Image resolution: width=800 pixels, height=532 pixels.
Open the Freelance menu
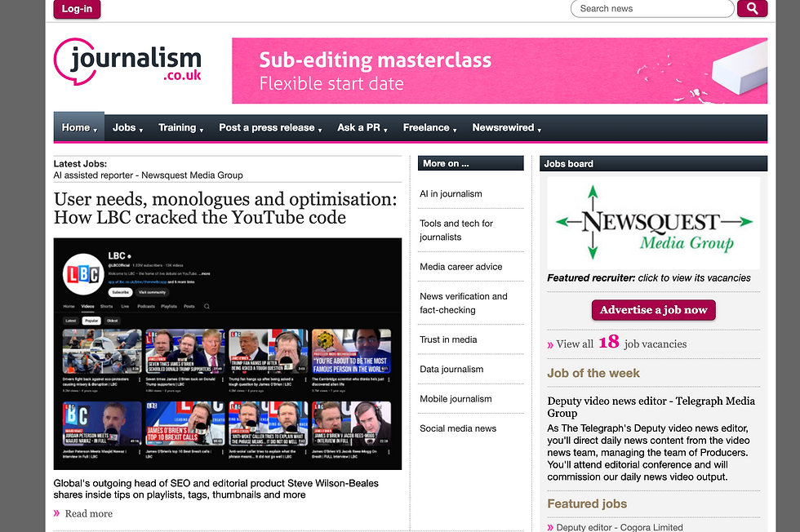[429, 127]
